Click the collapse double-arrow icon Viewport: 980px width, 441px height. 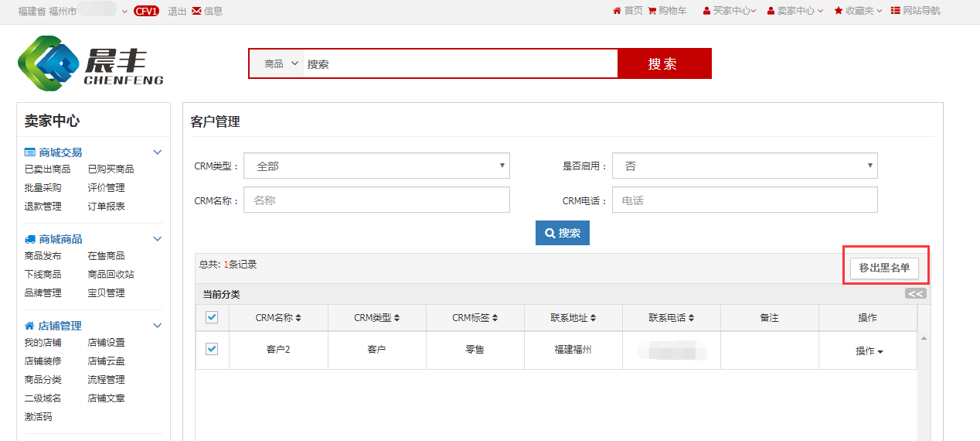[x=915, y=294]
